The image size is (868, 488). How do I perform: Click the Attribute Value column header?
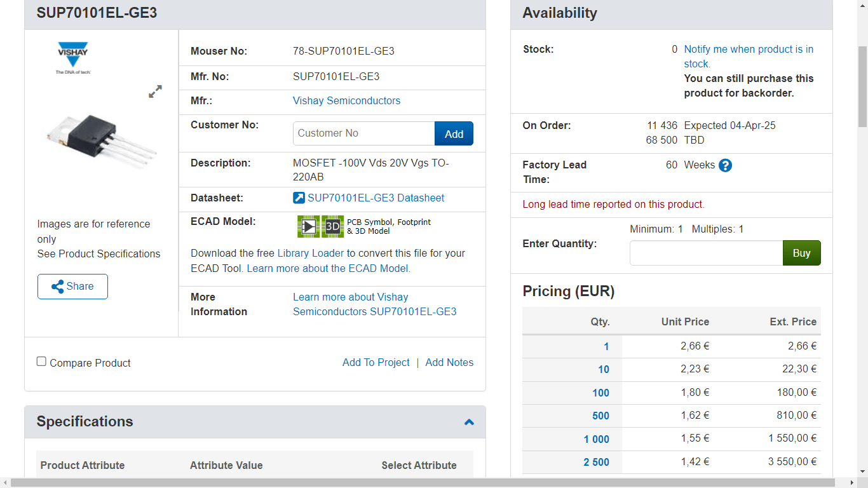[x=226, y=465]
